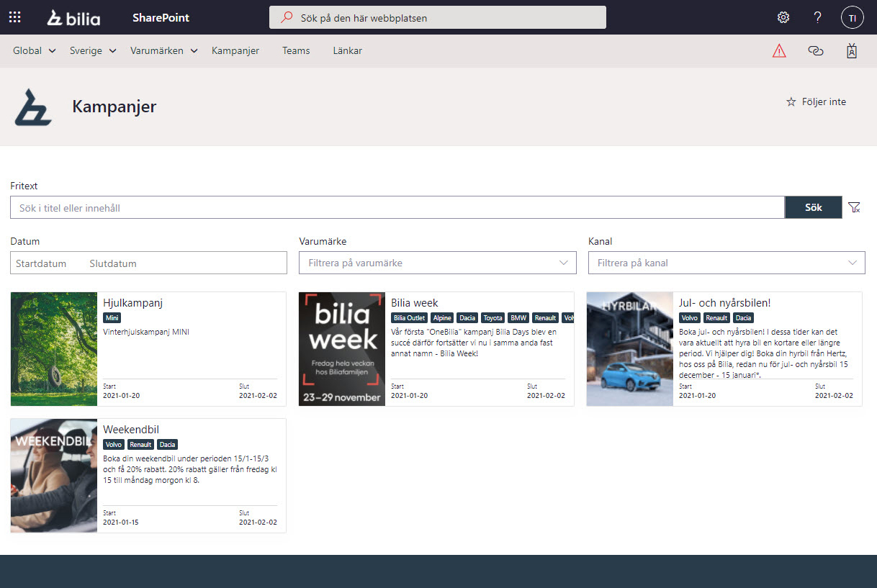
Task: Click the chain links icon
Action: (815, 51)
